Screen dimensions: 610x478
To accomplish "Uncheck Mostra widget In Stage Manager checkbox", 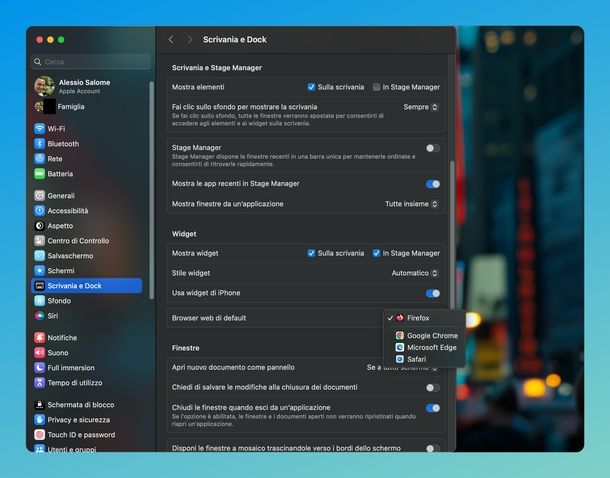I will [x=376, y=253].
